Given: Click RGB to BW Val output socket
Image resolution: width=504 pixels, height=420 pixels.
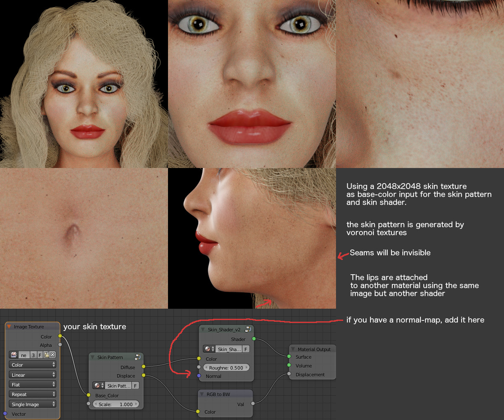Looking at the screenshot, I should 253,404.
